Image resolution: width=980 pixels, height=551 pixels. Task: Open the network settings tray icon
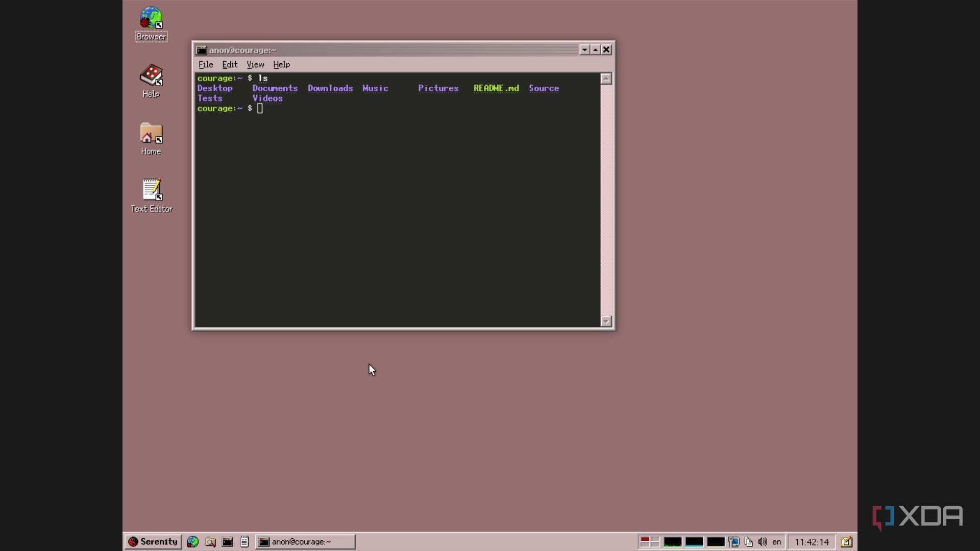(x=734, y=542)
